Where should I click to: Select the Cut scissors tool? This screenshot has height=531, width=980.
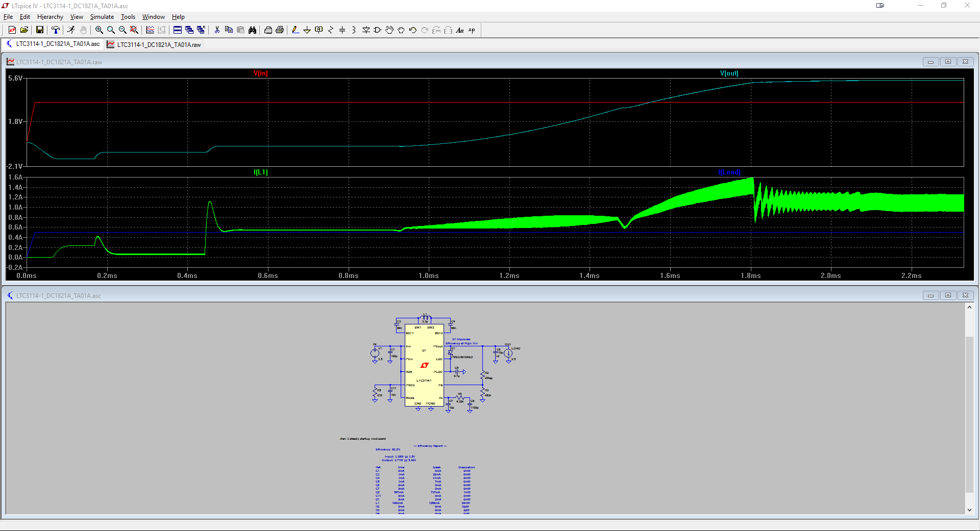[217, 30]
